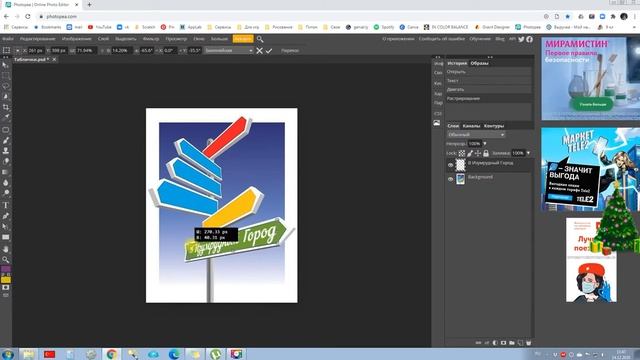
Task: Toggle lock all padlock icon
Action: (486, 153)
